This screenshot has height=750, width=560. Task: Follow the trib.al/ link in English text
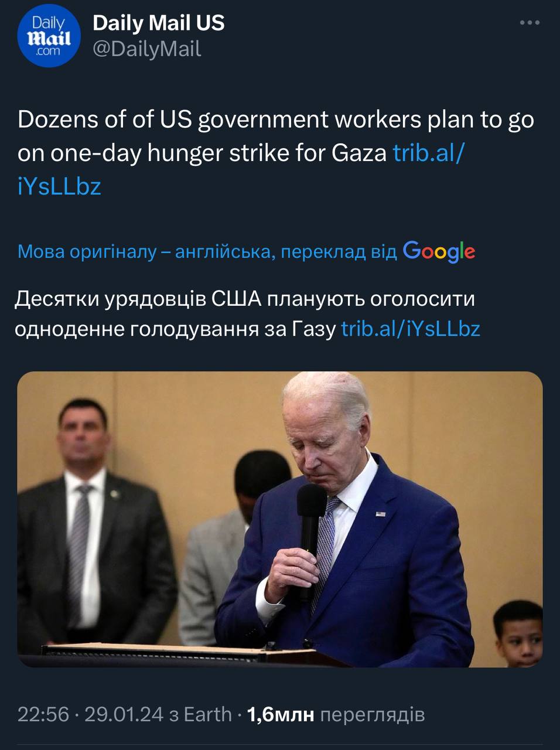(429, 153)
